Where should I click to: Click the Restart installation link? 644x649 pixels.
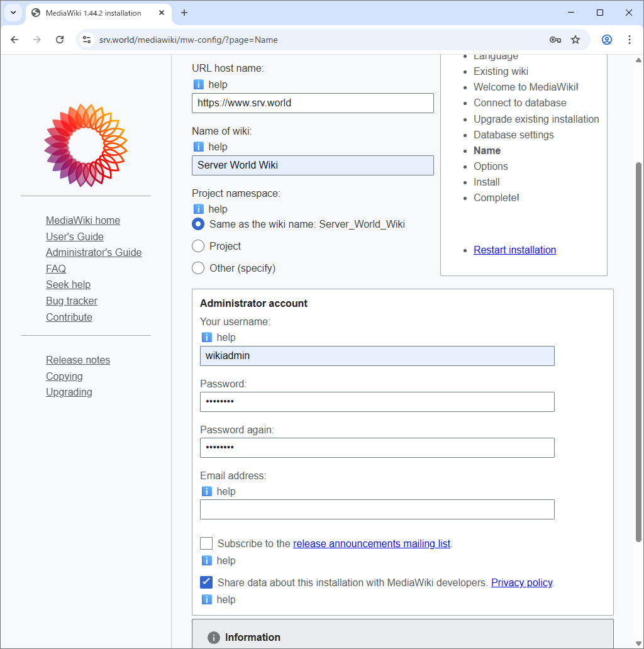(514, 250)
